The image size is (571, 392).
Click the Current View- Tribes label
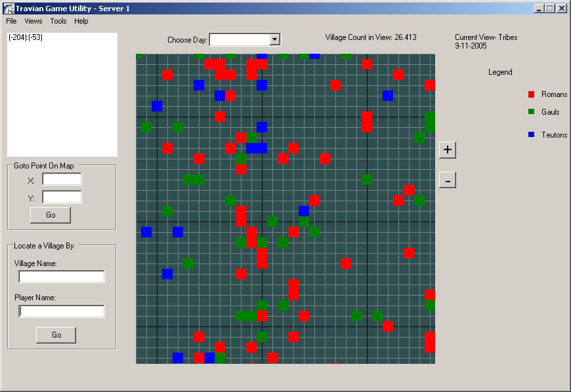(486, 37)
